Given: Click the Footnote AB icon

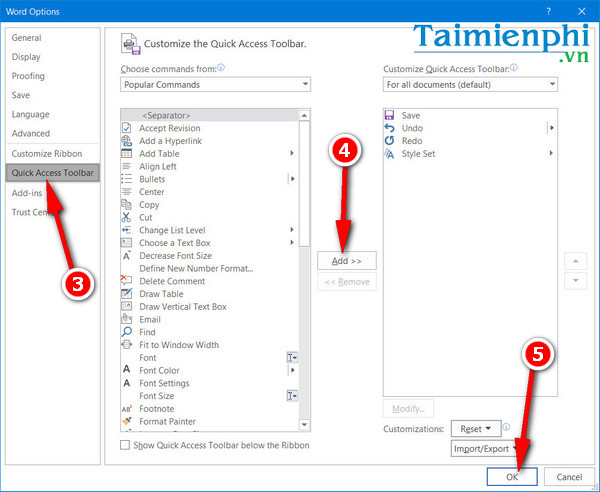Looking at the screenshot, I should tap(126, 409).
